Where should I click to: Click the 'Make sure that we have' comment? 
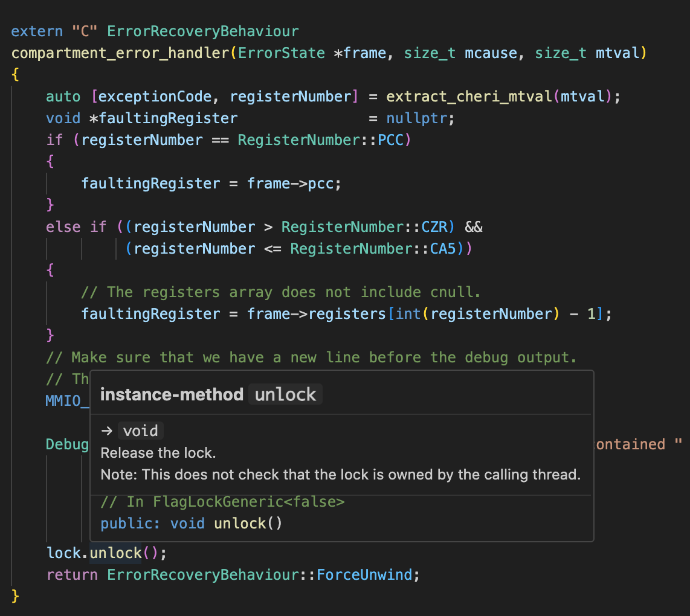(x=312, y=358)
